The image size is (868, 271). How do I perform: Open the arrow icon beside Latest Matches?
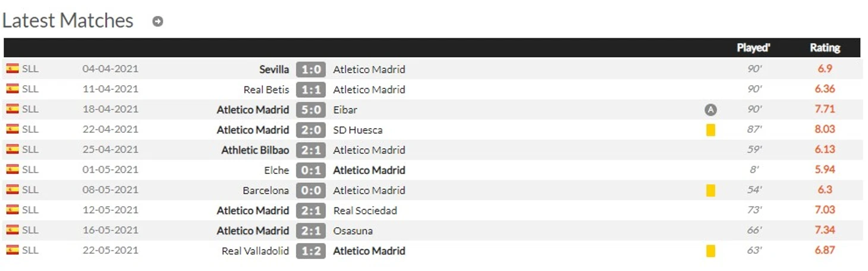[158, 21]
